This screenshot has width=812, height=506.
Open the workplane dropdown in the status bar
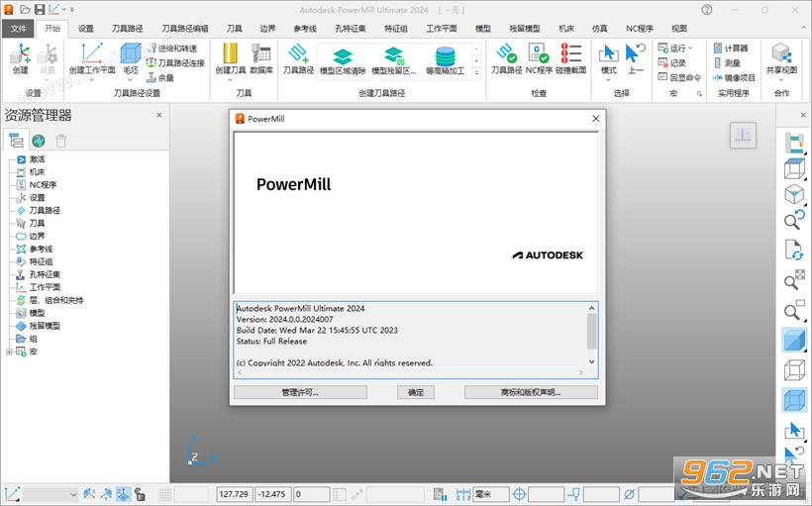click(73, 494)
